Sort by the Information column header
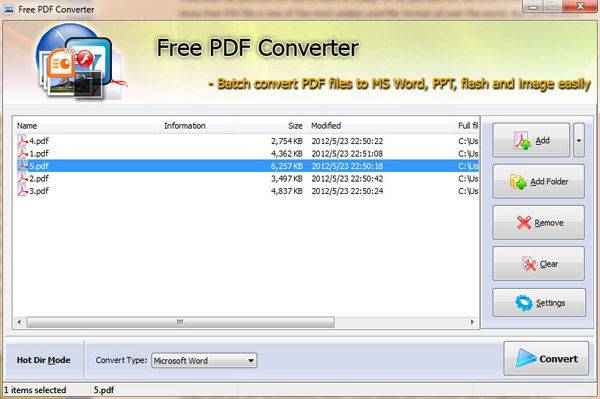 pos(197,125)
